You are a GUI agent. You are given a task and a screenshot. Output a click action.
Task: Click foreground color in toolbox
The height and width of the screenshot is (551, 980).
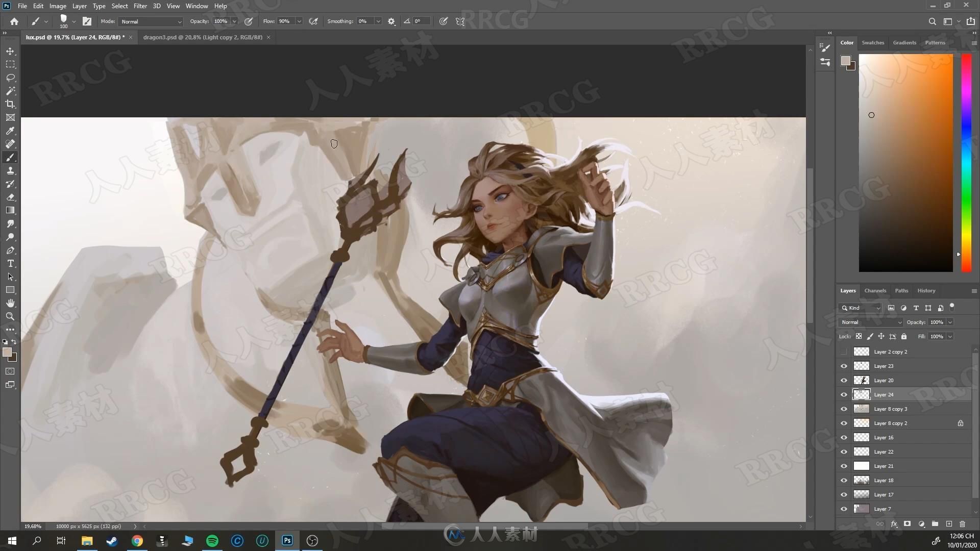7,352
